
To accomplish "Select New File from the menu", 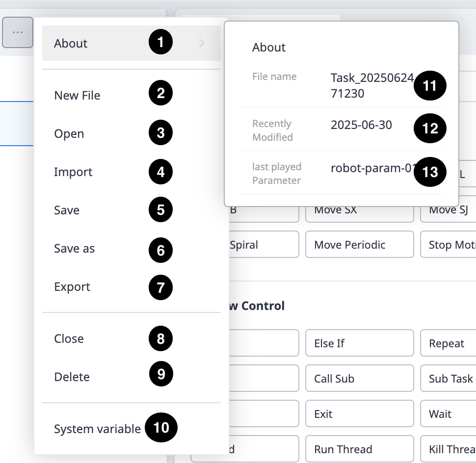I will (x=77, y=95).
